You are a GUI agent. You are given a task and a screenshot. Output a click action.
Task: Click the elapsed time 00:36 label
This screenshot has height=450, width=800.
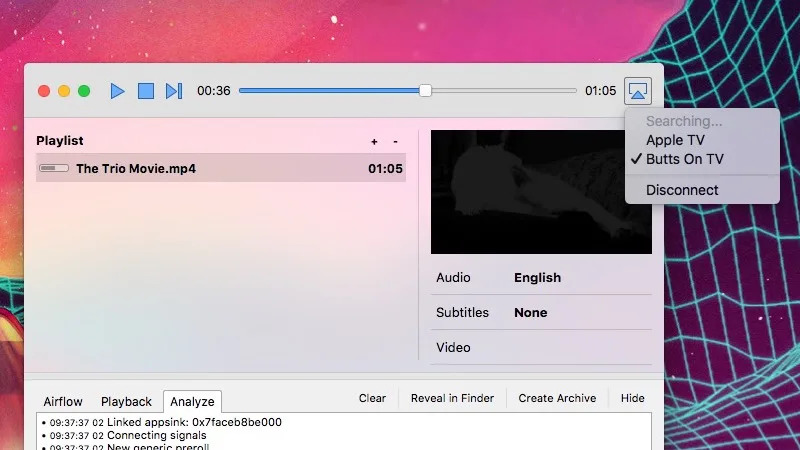tap(214, 91)
